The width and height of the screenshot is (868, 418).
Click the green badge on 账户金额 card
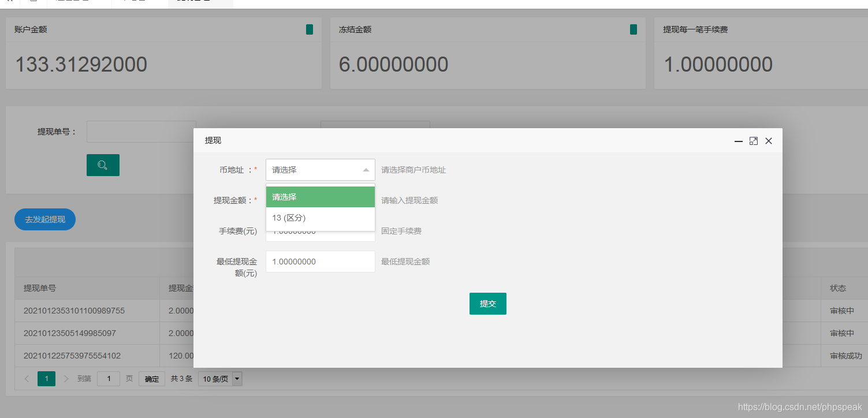[x=310, y=29]
